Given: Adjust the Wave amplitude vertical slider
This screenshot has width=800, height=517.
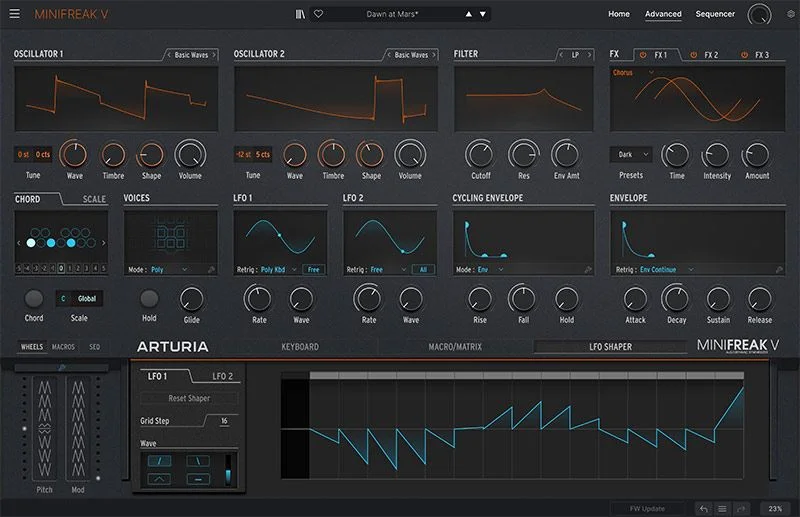Looking at the screenshot, I should 228,470.
